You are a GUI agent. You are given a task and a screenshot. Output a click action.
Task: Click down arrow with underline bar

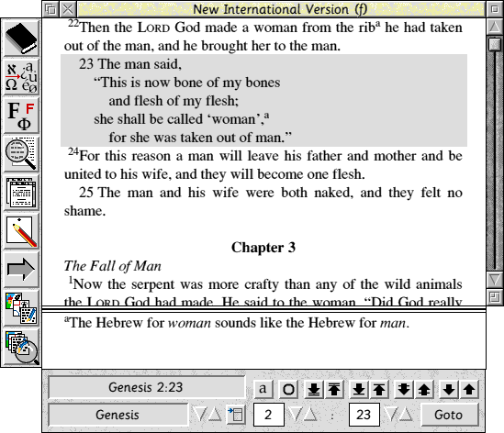(x=314, y=389)
